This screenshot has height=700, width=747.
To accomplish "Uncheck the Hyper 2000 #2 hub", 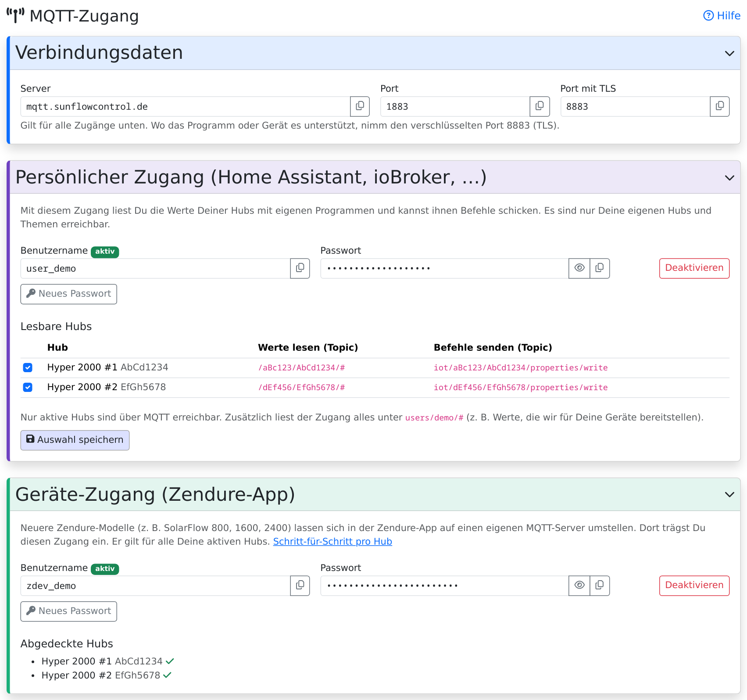I will pyautogui.click(x=28, y=387).
